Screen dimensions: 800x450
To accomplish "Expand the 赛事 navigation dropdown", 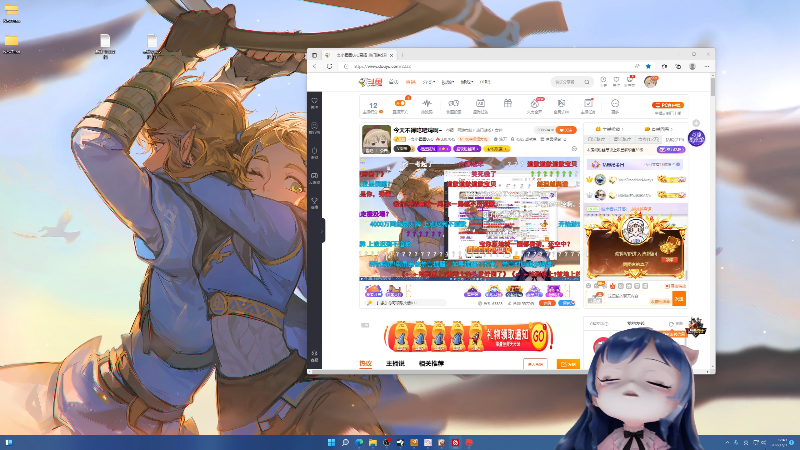I will pyautogui.click(x=448, y=82).
